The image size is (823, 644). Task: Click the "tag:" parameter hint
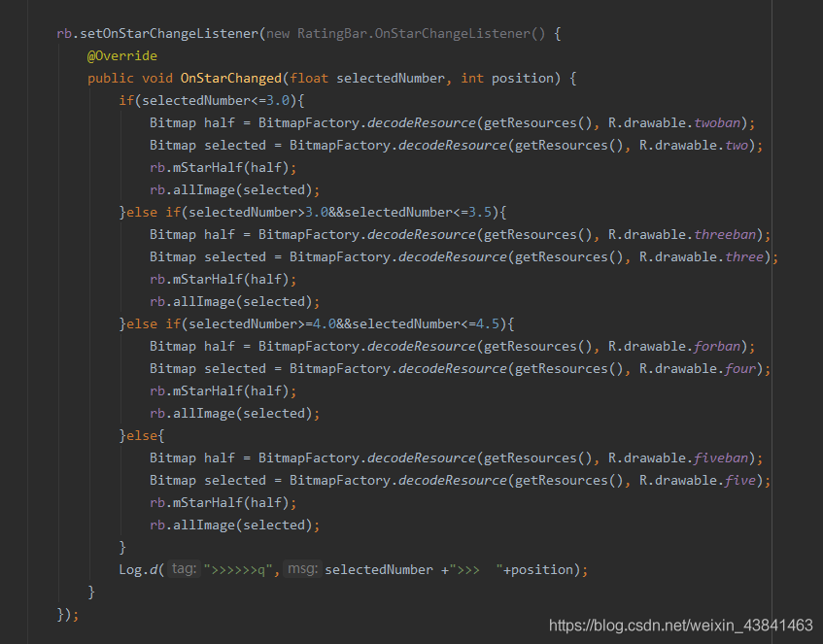tap(185, 569)
